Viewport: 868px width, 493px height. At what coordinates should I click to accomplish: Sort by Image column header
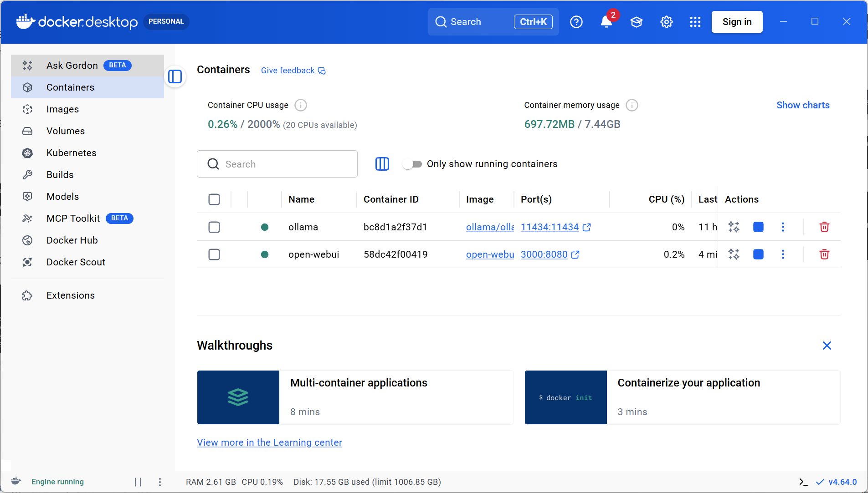(x=480, y=199)
